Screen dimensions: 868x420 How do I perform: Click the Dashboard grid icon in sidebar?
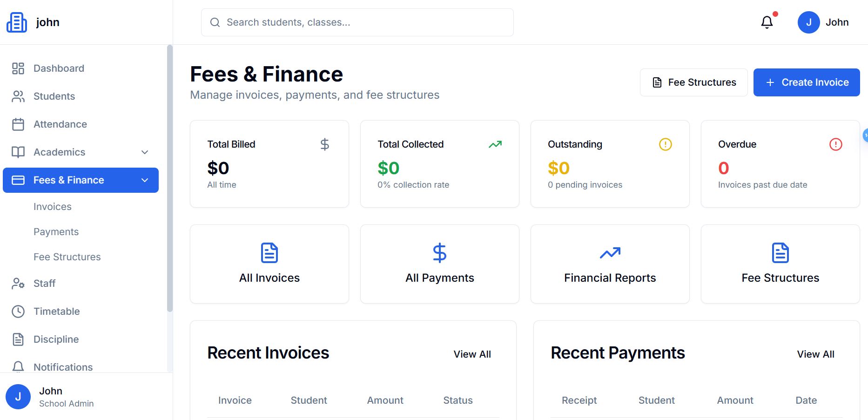click(18, 68)
